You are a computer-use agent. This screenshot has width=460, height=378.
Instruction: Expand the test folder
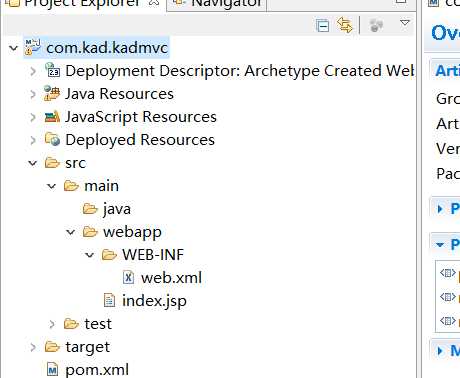(52, 324)
